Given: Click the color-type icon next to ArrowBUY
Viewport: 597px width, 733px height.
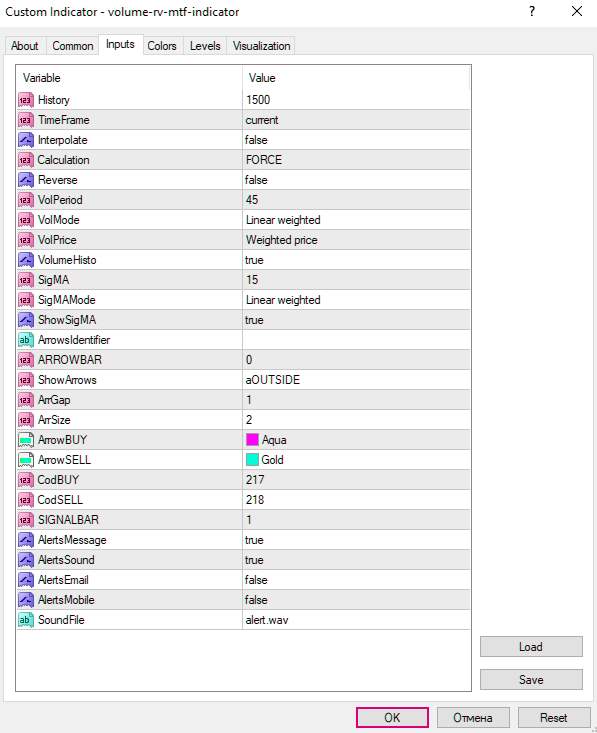Looking at the screenshot, I should (x=26, y=440).
